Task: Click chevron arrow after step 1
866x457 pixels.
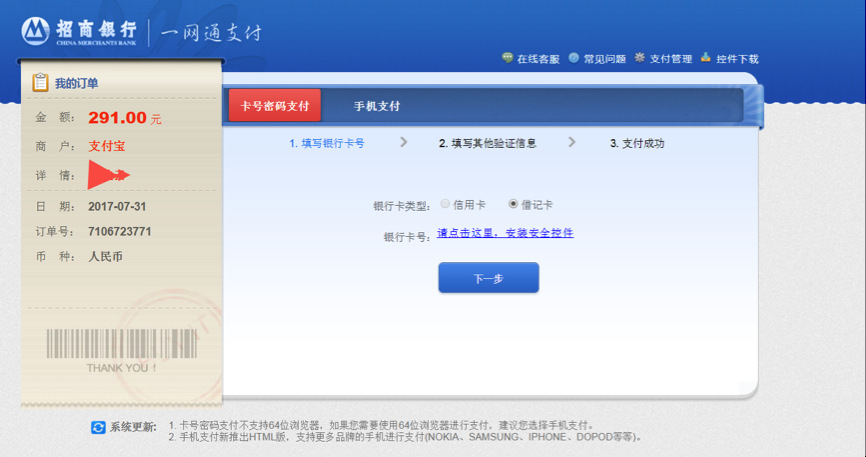Action: coord(404,143)
